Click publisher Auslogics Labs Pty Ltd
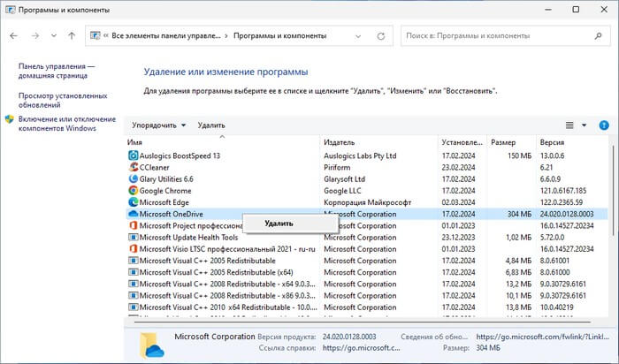The width and height of the screenshot is (619, 364). click(x=360, y=155)
